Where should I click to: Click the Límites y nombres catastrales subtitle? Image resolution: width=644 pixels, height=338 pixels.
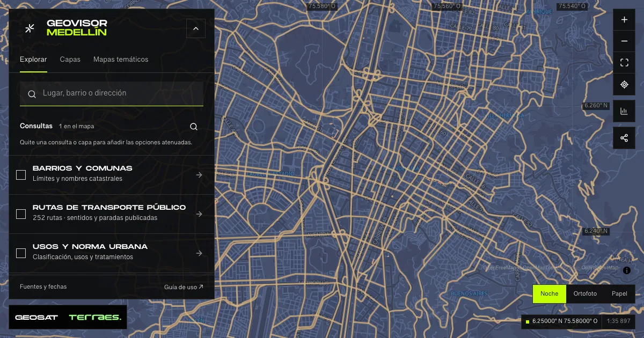77,179
